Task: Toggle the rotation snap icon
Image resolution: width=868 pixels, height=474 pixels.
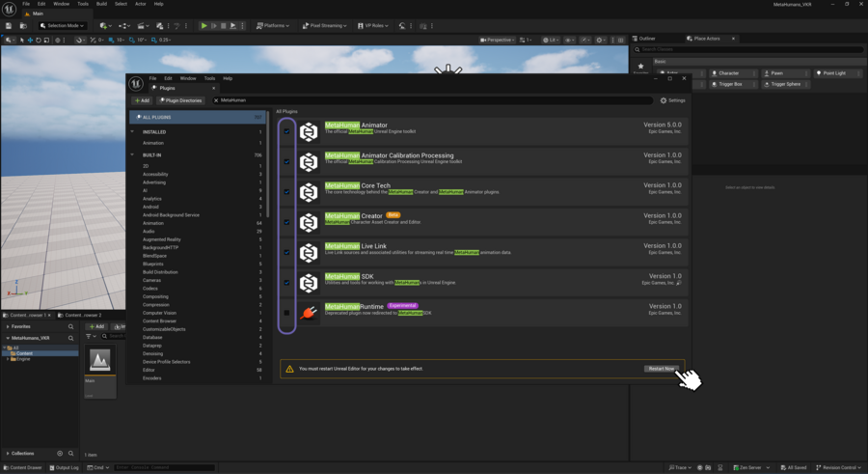Action: pyautogui.click(x=132, y=40)
